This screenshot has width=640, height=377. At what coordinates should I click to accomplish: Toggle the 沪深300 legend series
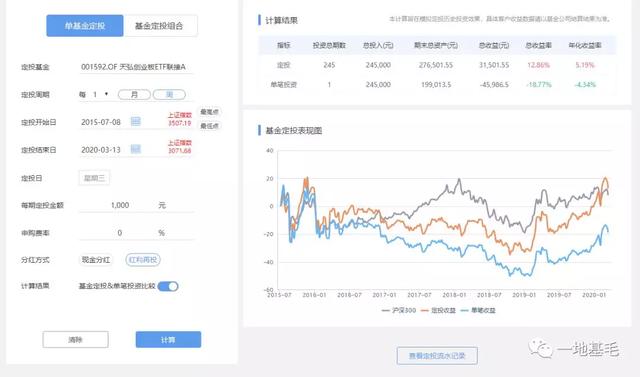click(399, 310)
